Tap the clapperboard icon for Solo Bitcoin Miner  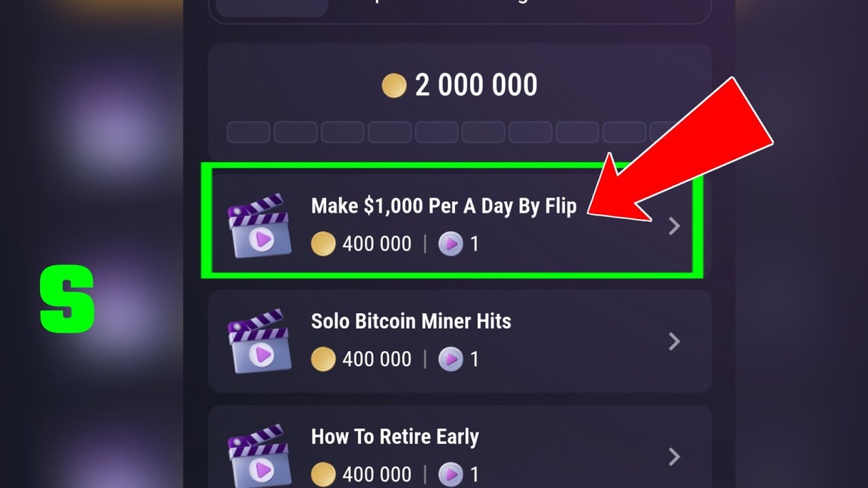click(x=260, y=341)
